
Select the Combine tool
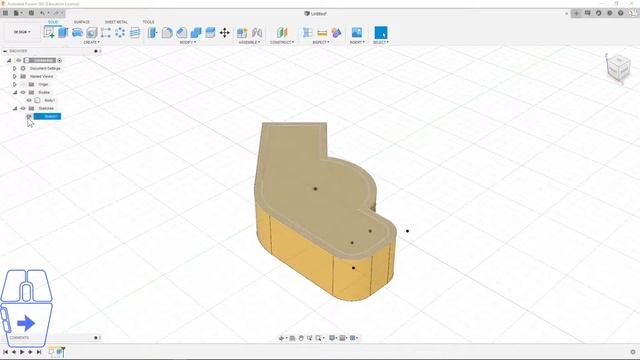tap(196, 33)
